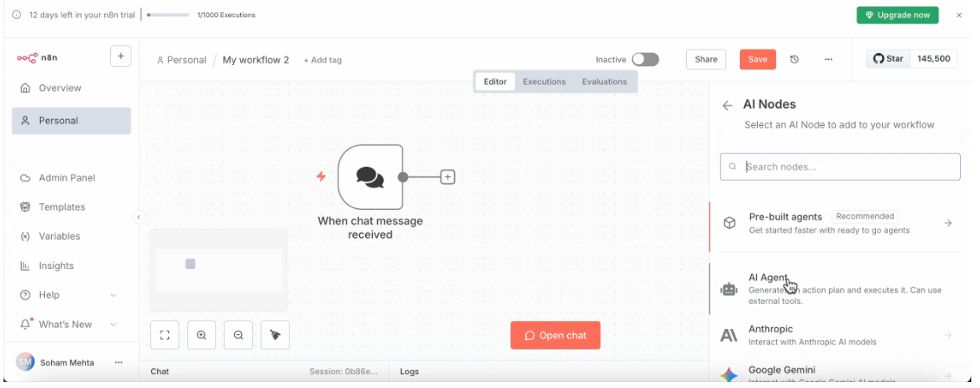980x388 pixels.
Task: Open Insights chart icon
Action: coord(25,266)
